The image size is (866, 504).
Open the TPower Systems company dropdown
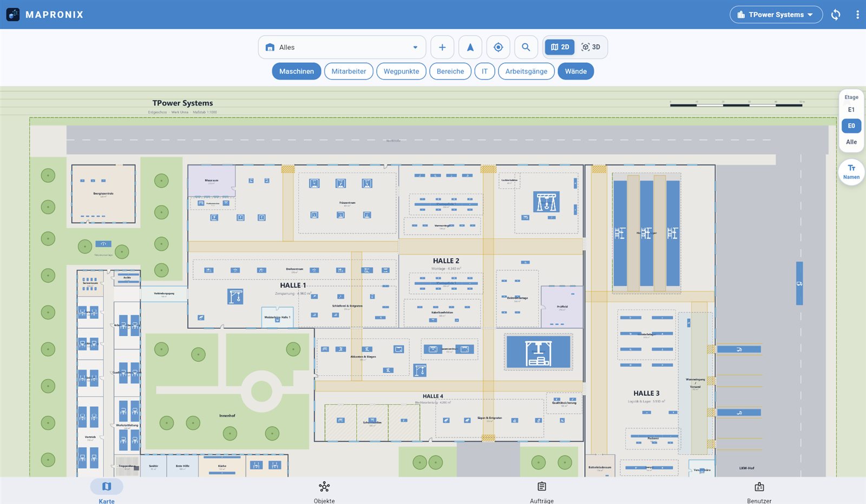[776, 15]
